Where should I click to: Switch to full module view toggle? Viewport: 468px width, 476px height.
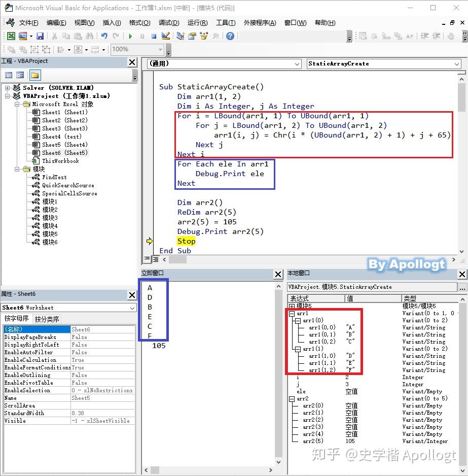coord(156,259)
